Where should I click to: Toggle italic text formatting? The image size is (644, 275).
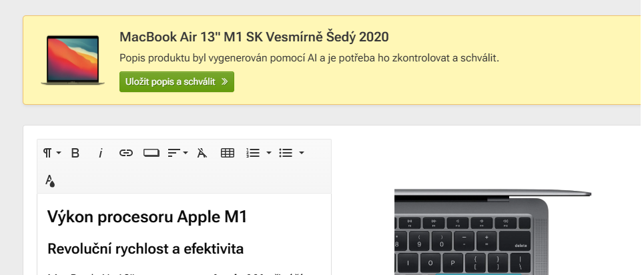pos(101,153)
